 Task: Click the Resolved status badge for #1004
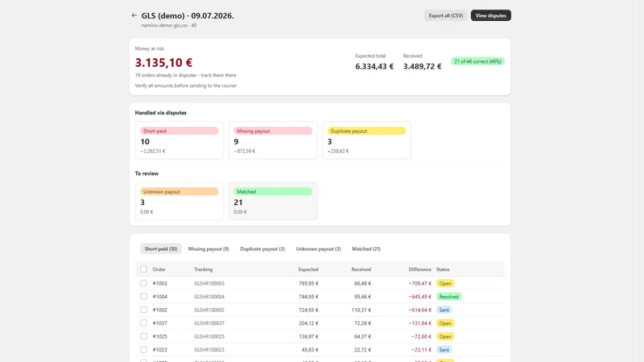click(x=448, y=296)
